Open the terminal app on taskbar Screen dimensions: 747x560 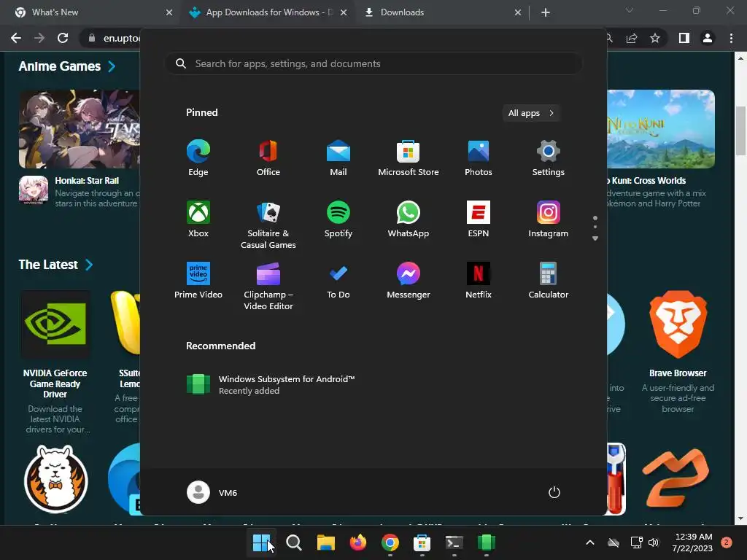[454, 542]
